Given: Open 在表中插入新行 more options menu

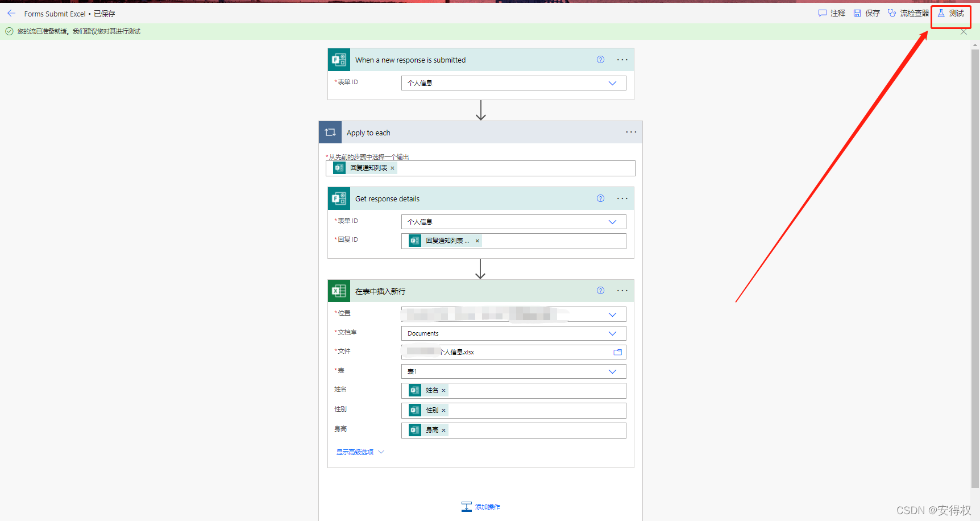Looking at the screenshot, I should (x=622, y=291).
